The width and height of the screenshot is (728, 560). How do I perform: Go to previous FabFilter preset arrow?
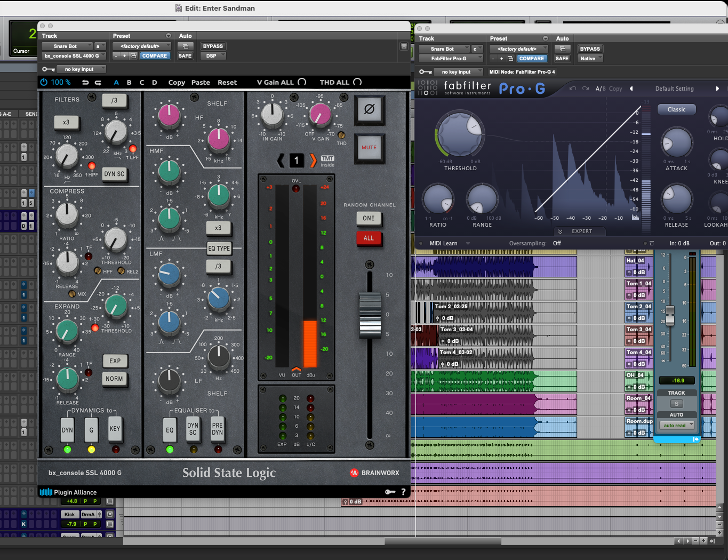coord(631,89)
